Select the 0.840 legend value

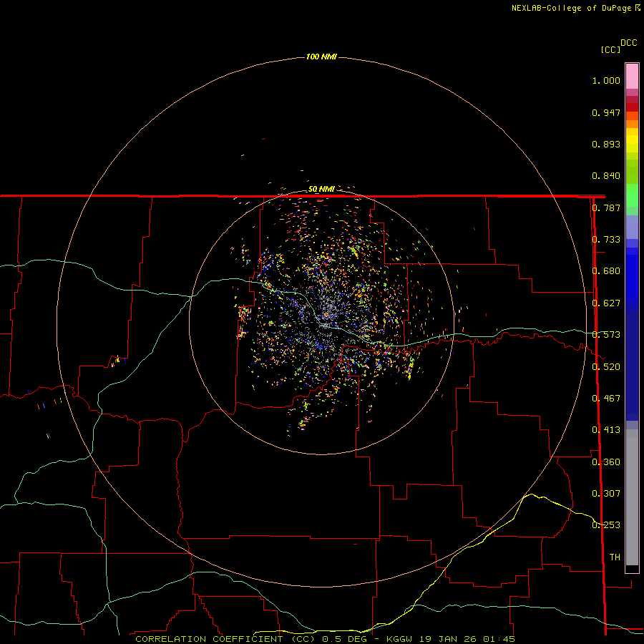(606, 176)
